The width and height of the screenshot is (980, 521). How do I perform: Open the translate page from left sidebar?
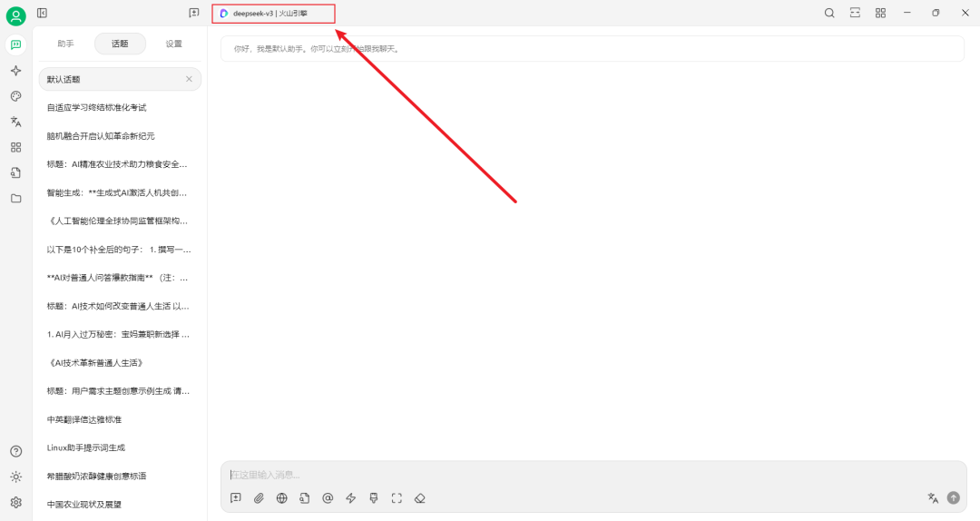(16, 122)
